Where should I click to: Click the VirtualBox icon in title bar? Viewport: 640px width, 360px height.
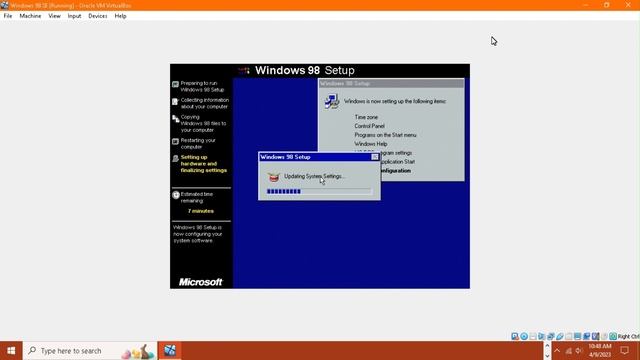point(4,5)
